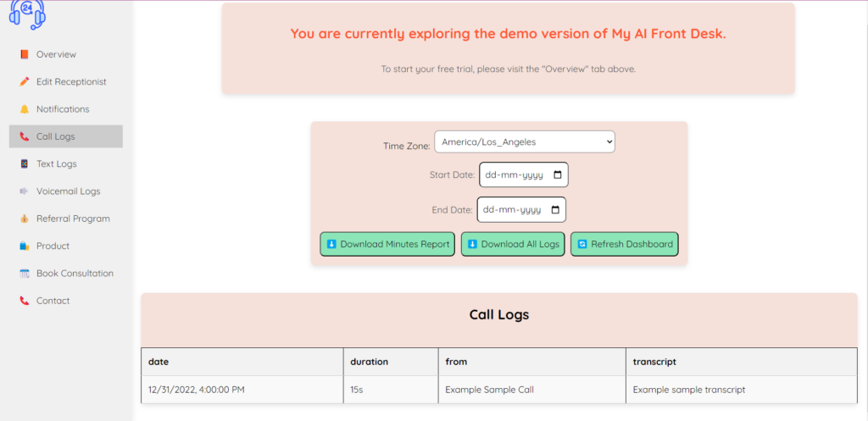Screen dimensions: 868x421
Task: Select Call Logs in the sidebar
Action: click(66, 136)
